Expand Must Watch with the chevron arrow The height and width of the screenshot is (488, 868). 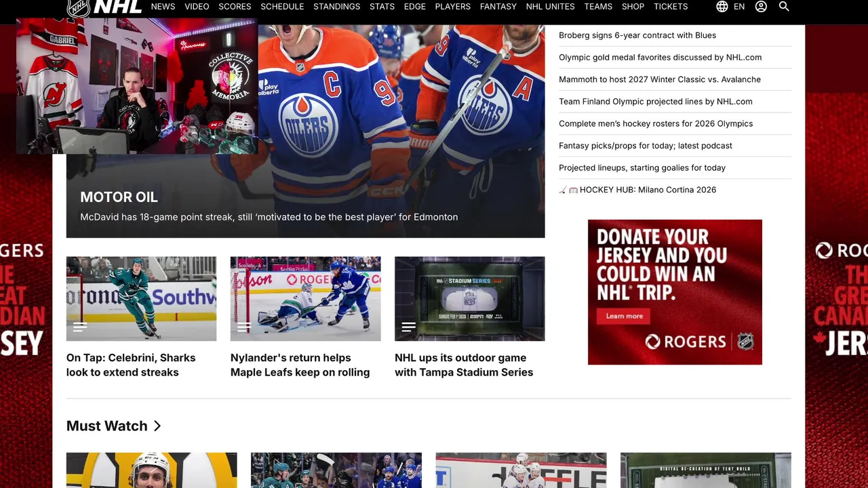pos(157,426)
